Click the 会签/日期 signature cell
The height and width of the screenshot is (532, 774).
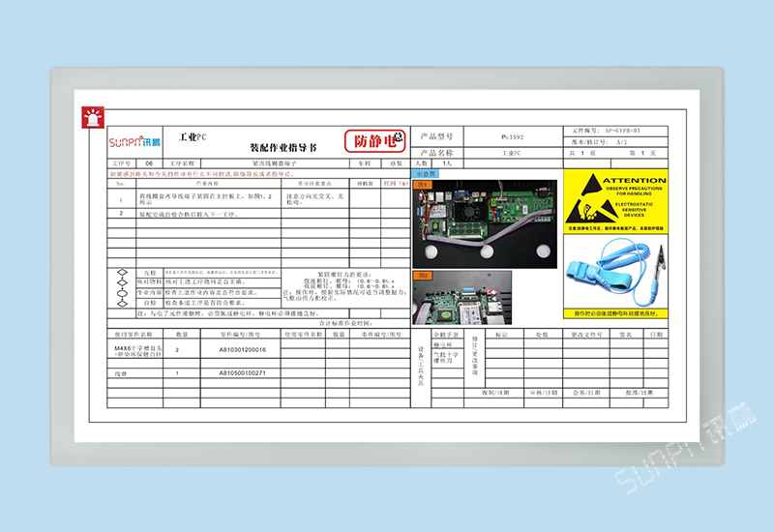586,393
